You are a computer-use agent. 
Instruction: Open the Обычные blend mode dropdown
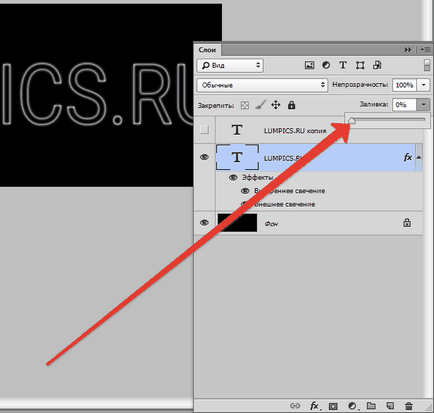pyautogui.click(x=262, y=85)
